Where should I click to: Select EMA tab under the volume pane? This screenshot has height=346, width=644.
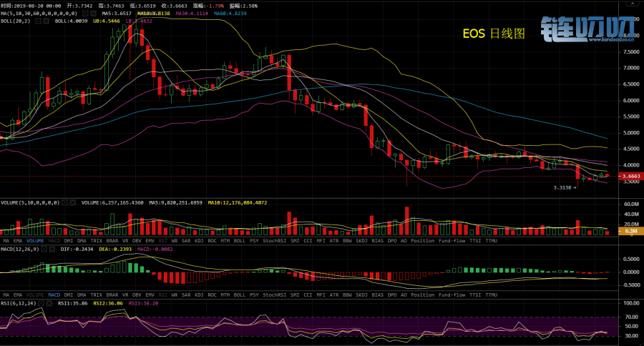point(18,241)
